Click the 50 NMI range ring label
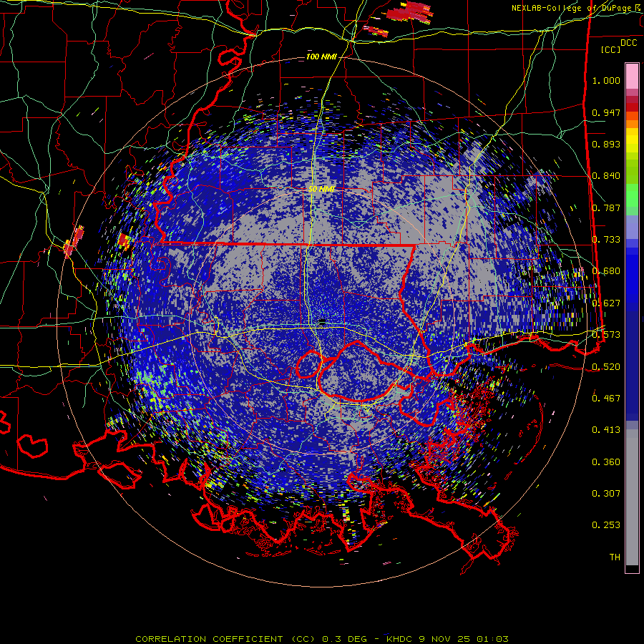 click(321, 190)
